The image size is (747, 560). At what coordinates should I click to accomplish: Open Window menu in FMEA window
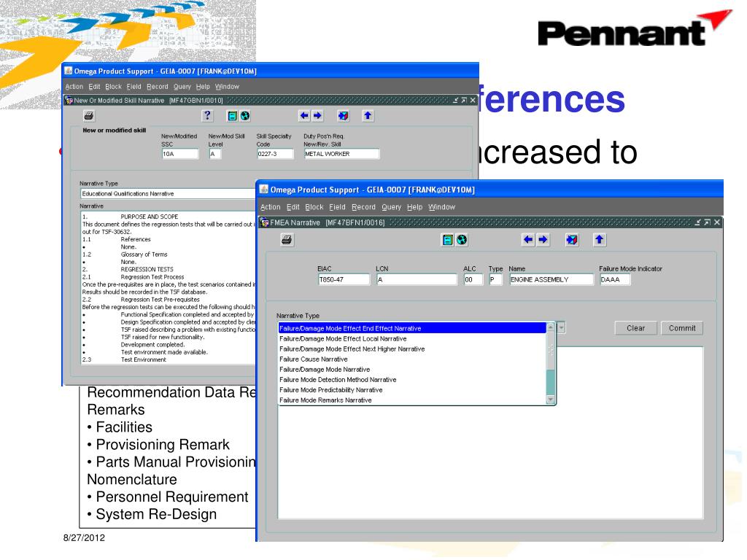pyautogui.click(x=441, y=207)
